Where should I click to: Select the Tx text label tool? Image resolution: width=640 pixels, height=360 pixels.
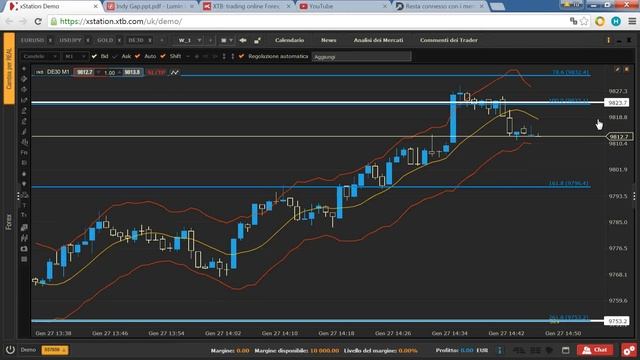point(24,215)
